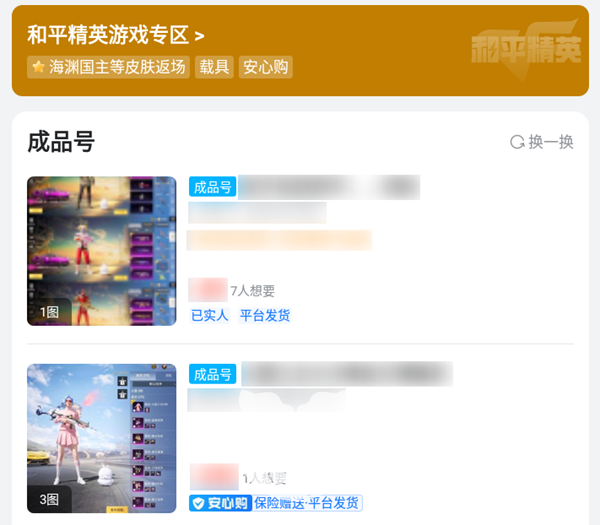Select the 安心购 tag in the banner

pyautogui.click(x=266, y=67)
